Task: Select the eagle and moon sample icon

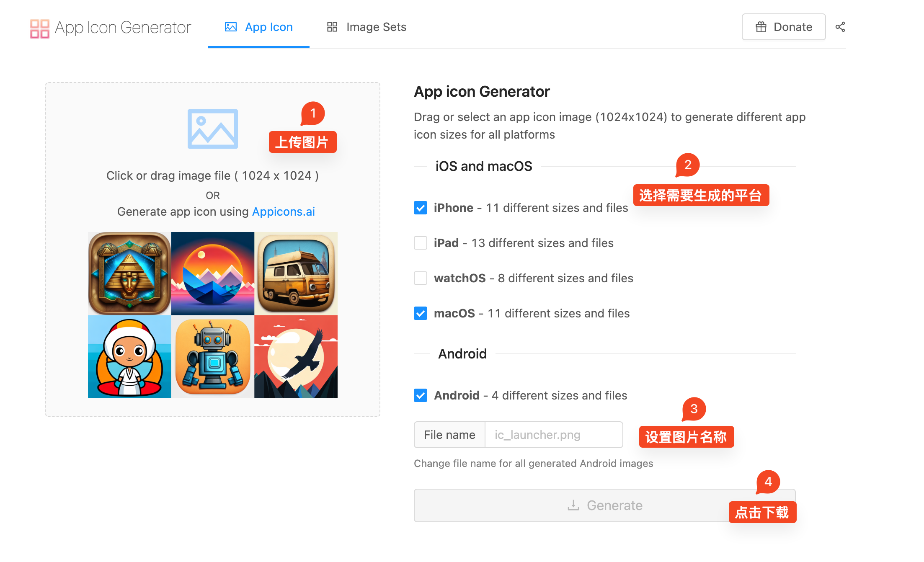Action: 296,356
